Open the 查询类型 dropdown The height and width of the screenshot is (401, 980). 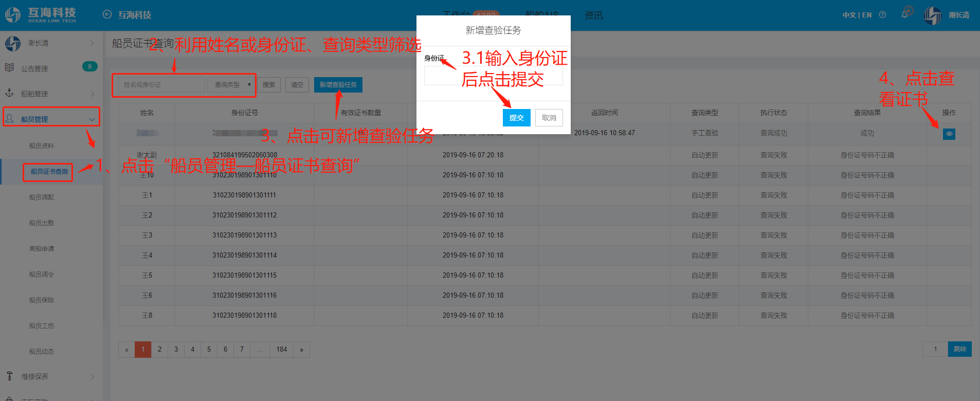click(x=231, y=85)
